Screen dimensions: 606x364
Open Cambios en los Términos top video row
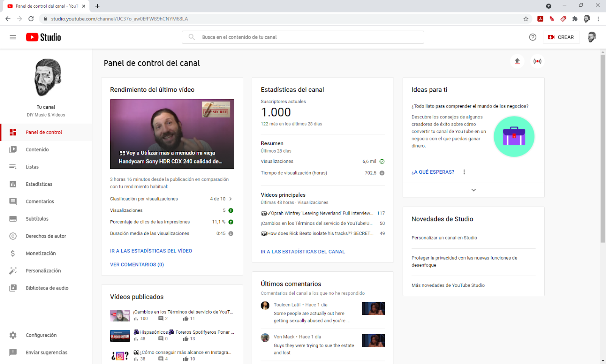point(323,224)
